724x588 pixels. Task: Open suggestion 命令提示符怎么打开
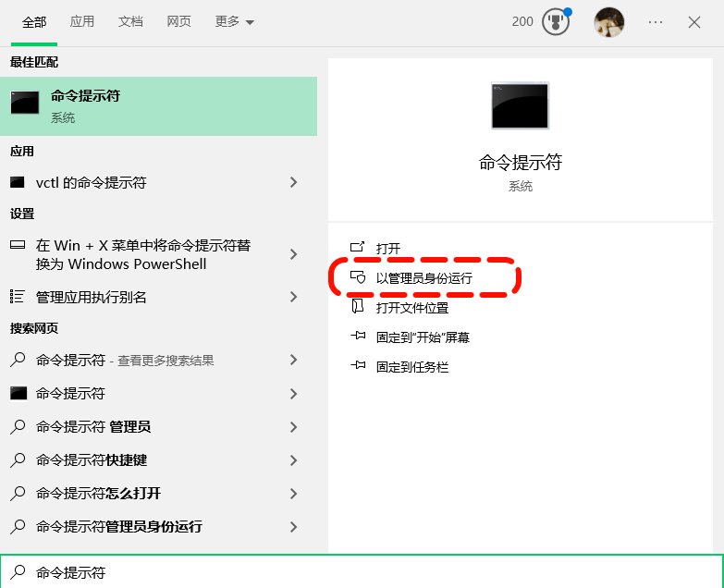click(x=158, y=494)
